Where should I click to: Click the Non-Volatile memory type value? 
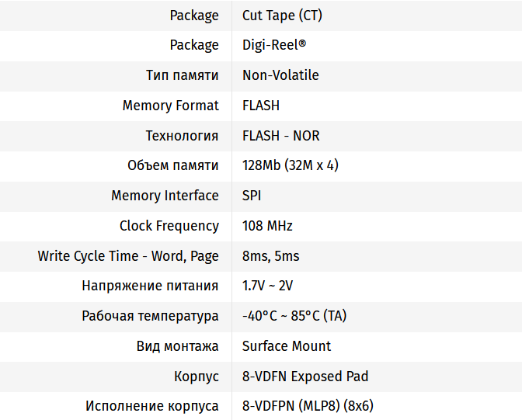pyautogui.click(x=280, y=75)
